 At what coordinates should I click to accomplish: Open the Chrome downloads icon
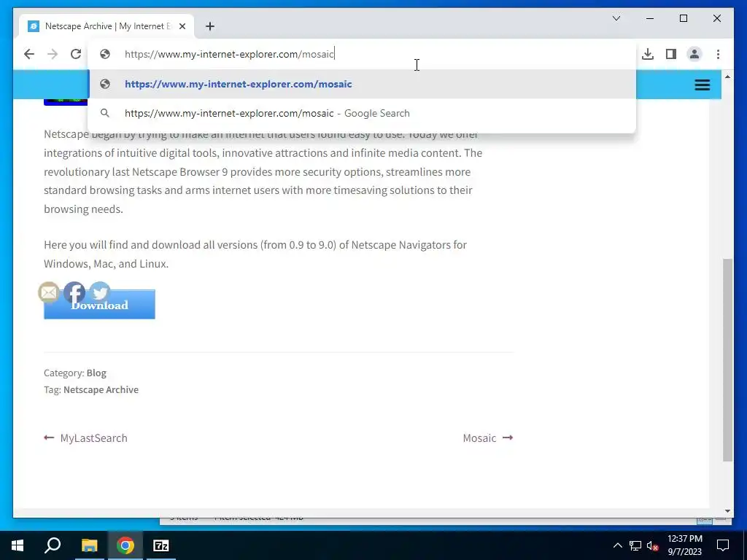click(648, 54)
